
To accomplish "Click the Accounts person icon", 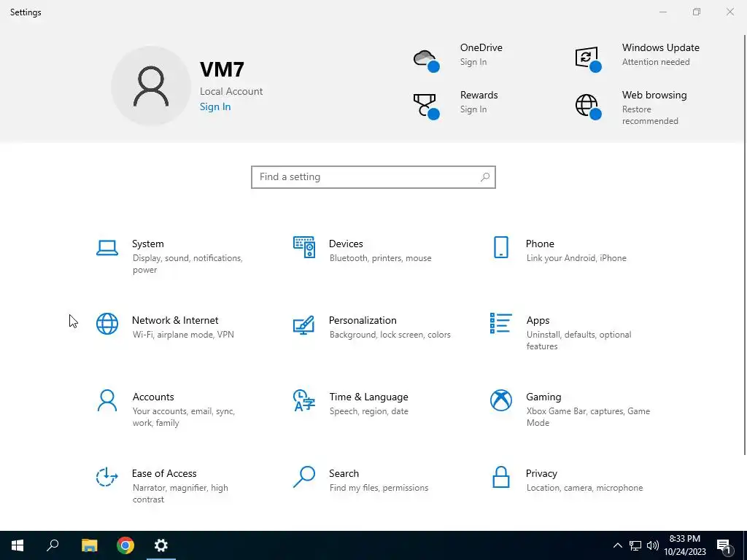I will click(107, 400).
